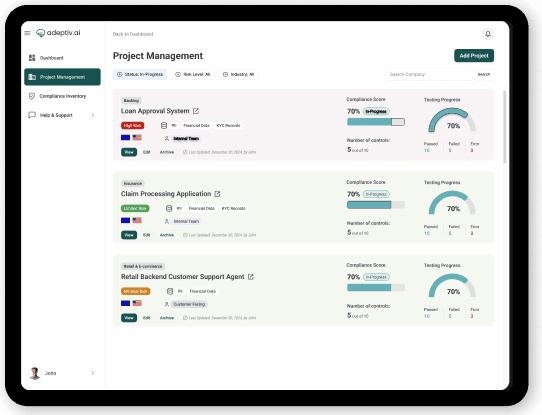Open Industry: All filter

point(239,74)
